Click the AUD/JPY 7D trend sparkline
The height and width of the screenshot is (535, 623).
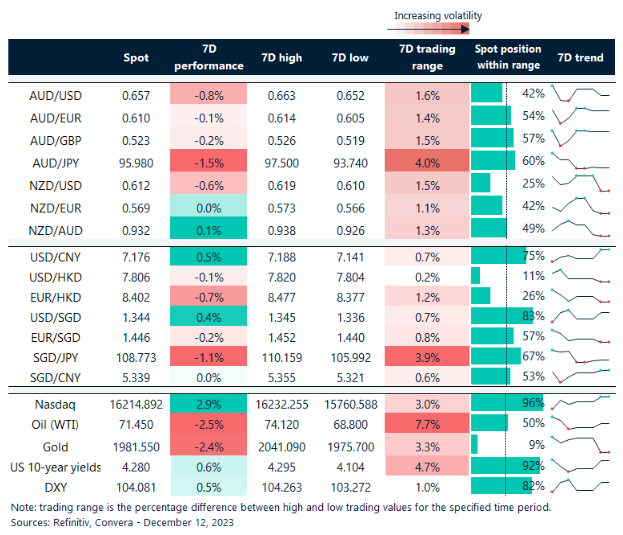point(580,161)
